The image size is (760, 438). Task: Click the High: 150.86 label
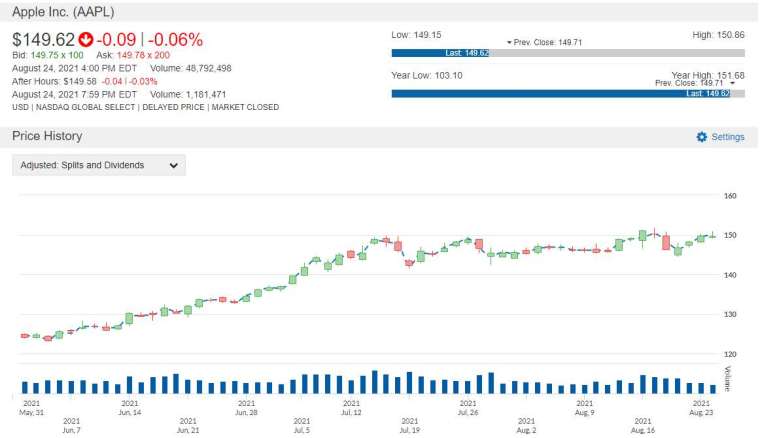718,35
